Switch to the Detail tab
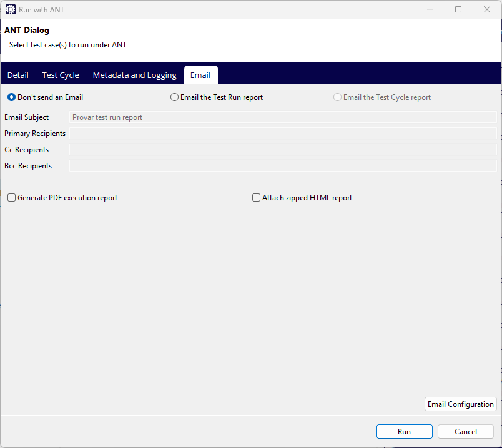Image resolution: width=502 pixels, height=448 pixels. pos(18,75)
